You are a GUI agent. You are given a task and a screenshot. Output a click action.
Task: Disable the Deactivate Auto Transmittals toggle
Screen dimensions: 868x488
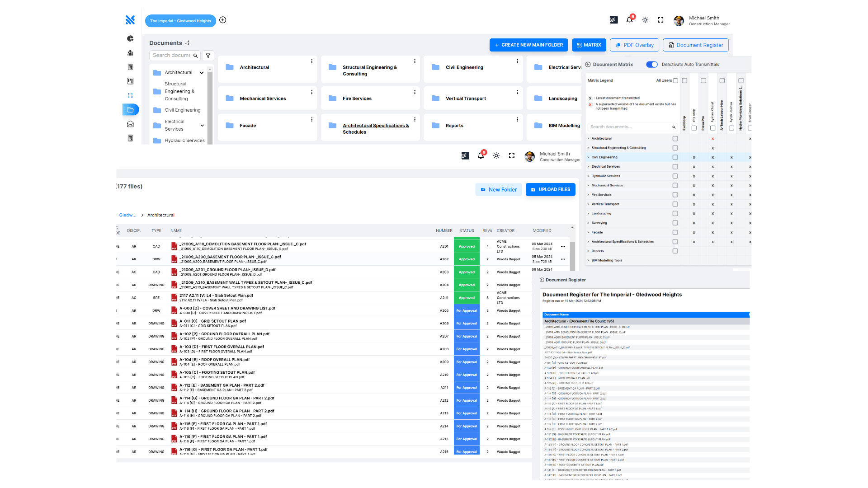point(651,64)
